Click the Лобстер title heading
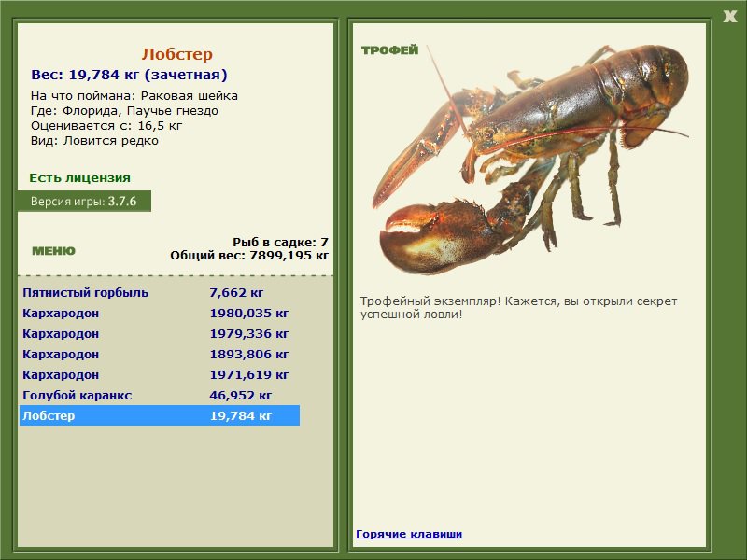 [176, 54]
